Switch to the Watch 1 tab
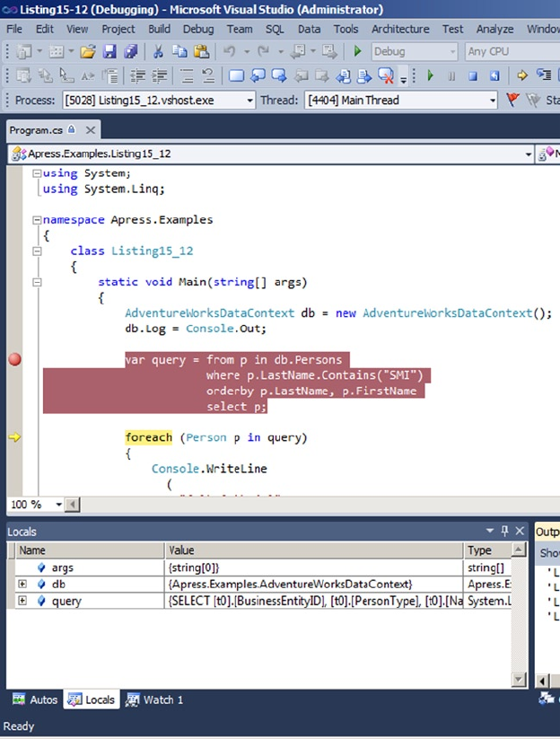Image resolution: width=560 pixels, height=739 pixels. click(x=154, y=699)
